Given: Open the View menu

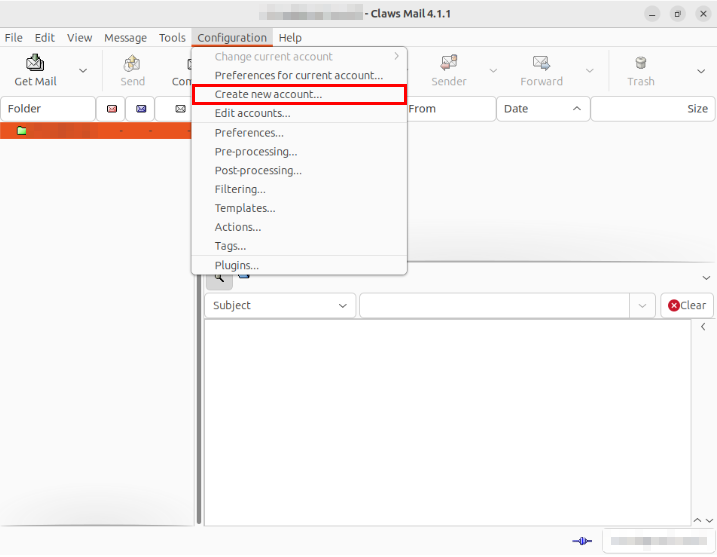Looking at the screenshot, I should click(x=80, y=37).
